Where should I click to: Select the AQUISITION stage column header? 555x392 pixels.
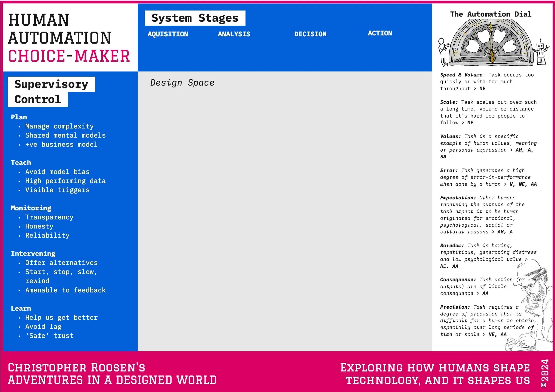pos(168,34)
